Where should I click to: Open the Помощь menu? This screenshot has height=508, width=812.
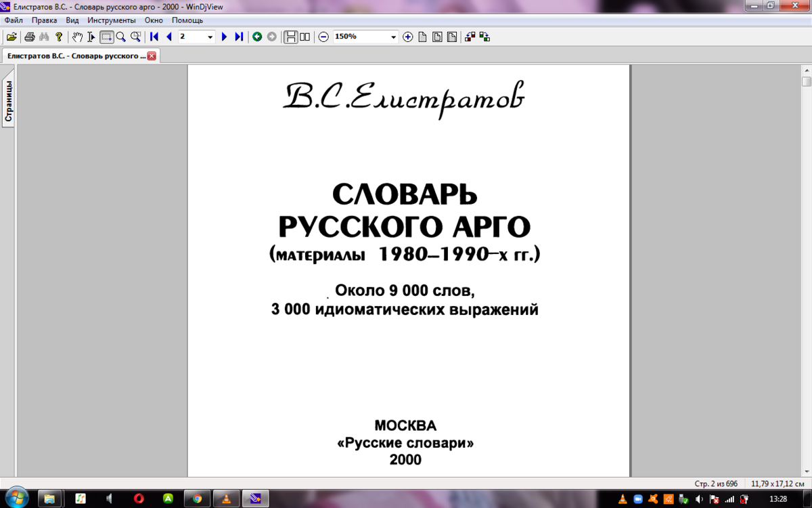[x=187, y=20]
